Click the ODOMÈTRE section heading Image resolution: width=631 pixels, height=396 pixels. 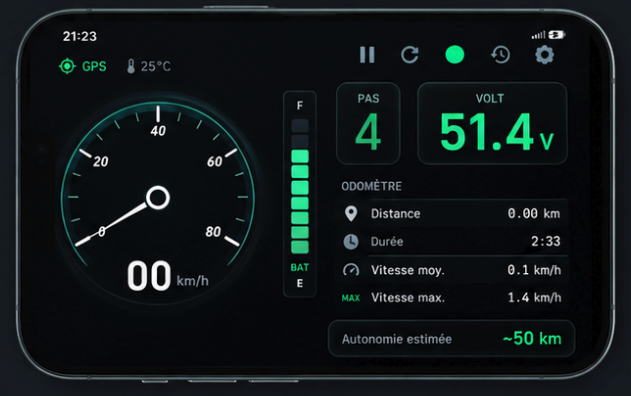[371, 186]
